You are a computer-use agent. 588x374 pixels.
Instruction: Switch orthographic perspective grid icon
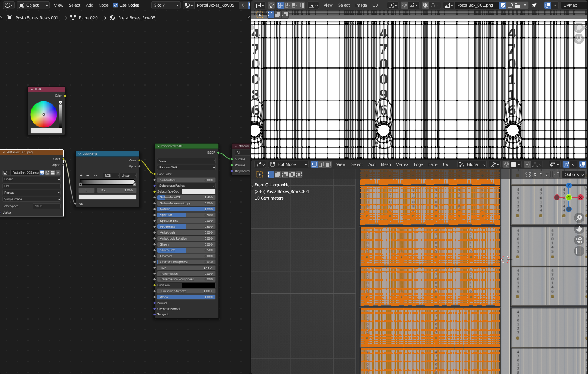pyautogui.click(x=579, y=251)
